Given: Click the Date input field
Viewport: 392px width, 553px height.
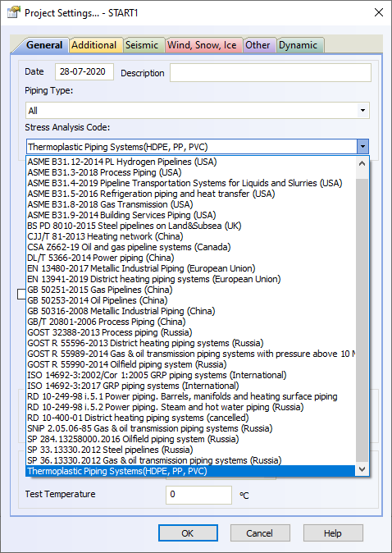Looking at the screenshot, I should pyautogui.click(x=84, y=72).
